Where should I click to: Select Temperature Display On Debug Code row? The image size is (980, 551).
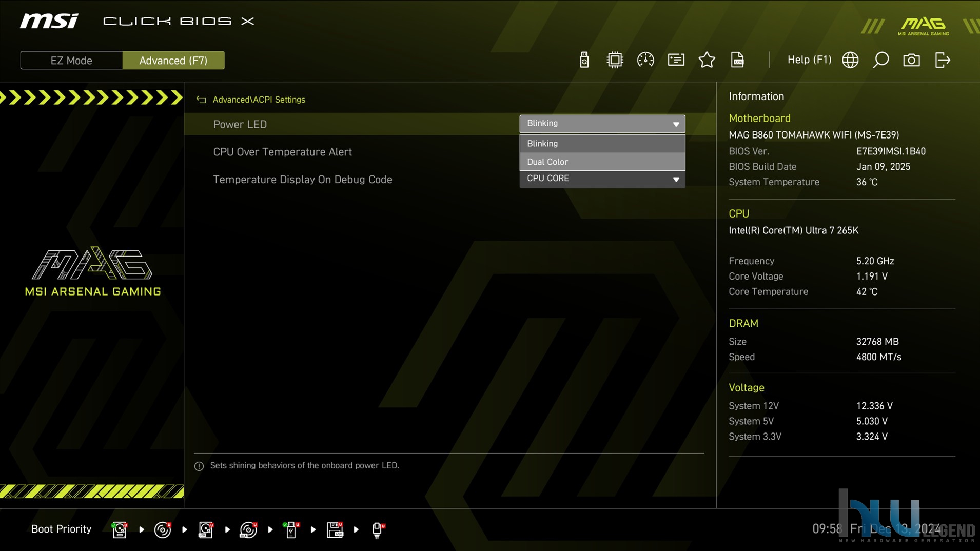click(x=303, y=180)
